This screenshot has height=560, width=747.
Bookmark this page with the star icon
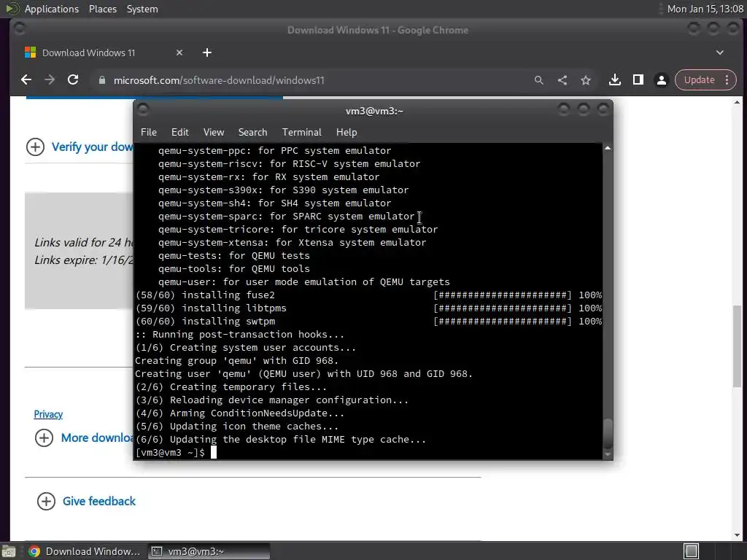(x=586, y=80)
